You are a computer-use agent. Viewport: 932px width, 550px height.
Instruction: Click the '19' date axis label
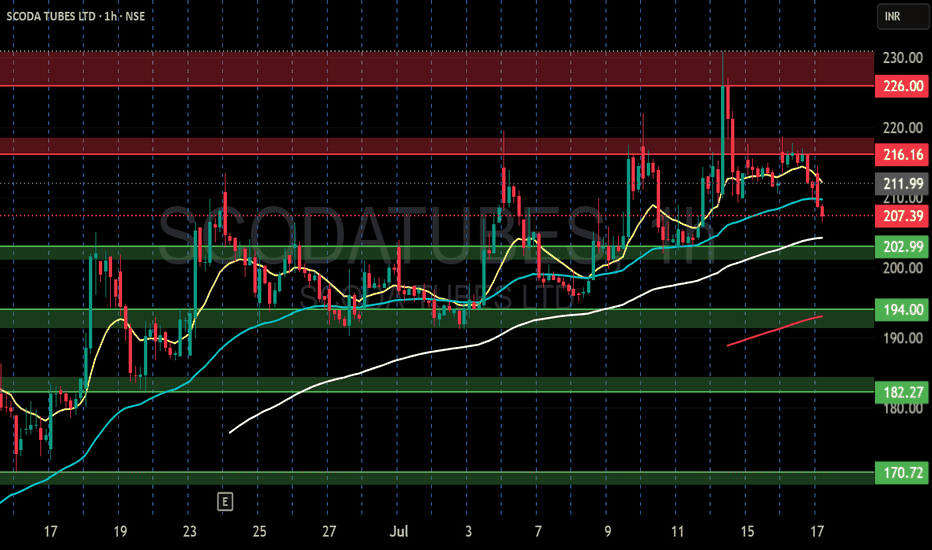pyautogui.click(x=120, y=531)
